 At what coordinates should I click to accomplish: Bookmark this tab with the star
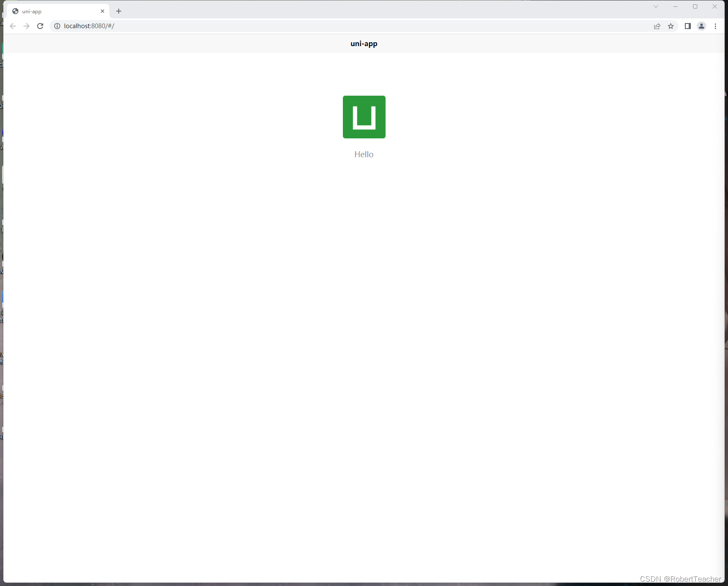click(x=671, y=26)
